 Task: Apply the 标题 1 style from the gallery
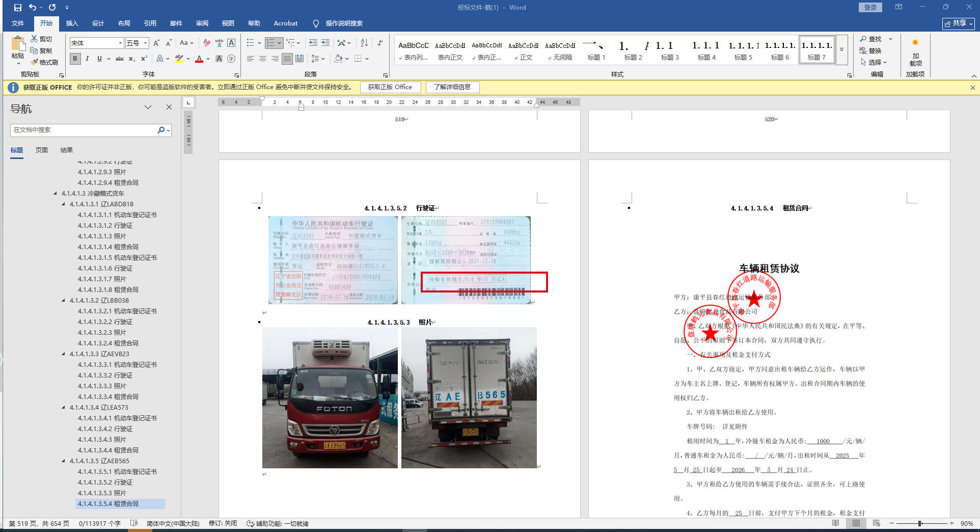pyautogui.click(x=596, y=50)
